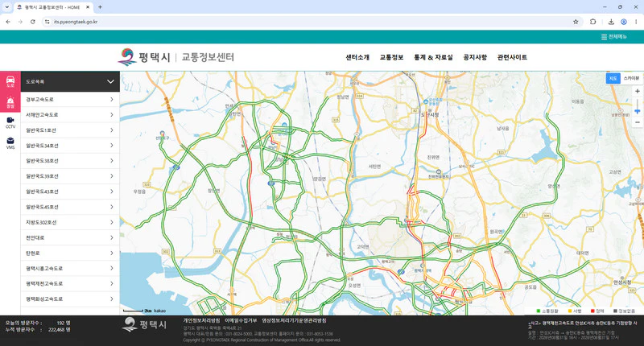Click the 안성시청 map label
The height and width of the screenshot is (346, 644).
pyautogui.click(x=622, y=282)
